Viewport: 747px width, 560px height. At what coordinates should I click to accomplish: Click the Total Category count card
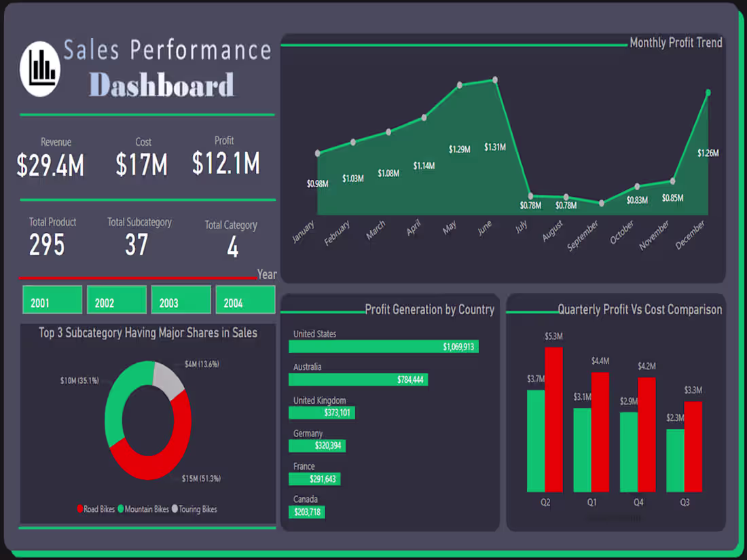pyautogui.click(x=231, y=234)
